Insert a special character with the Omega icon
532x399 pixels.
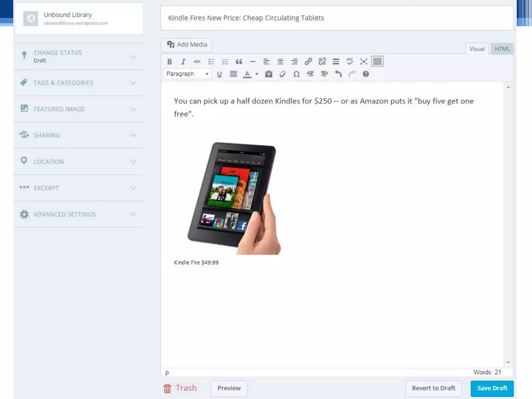pos(296,74)
